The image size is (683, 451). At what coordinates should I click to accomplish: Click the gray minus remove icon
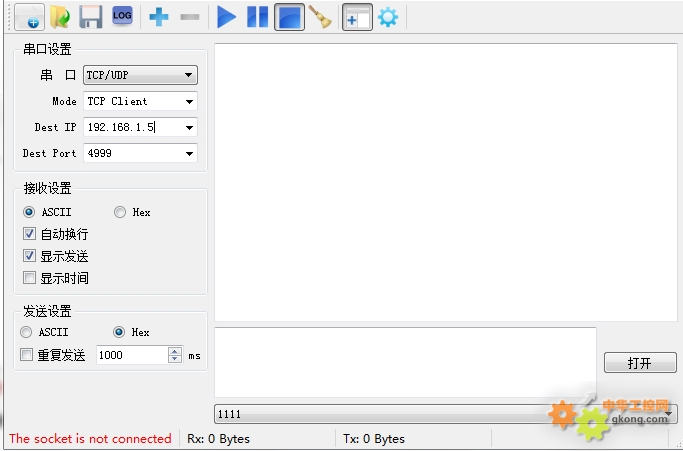[189, 17]
